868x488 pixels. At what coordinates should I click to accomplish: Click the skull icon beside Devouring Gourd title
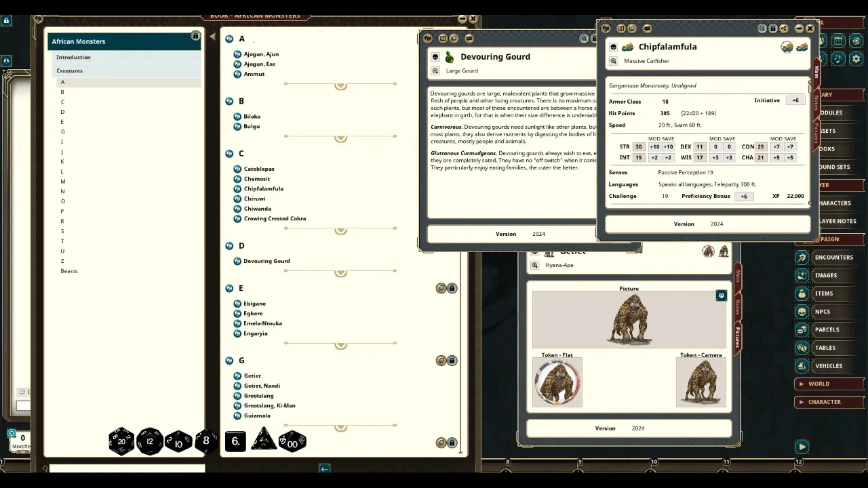[x=435, y=57]
